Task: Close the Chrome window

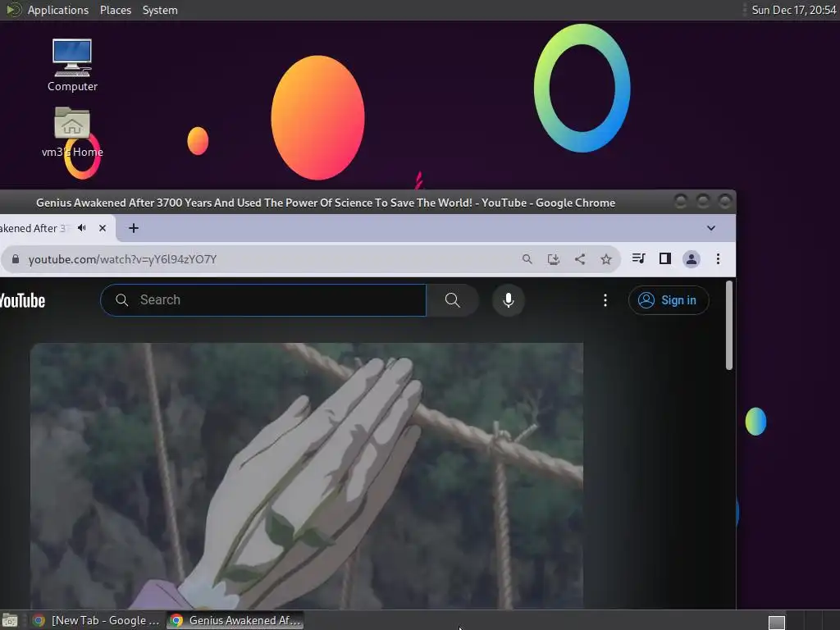Action: (x=725, y=202)
